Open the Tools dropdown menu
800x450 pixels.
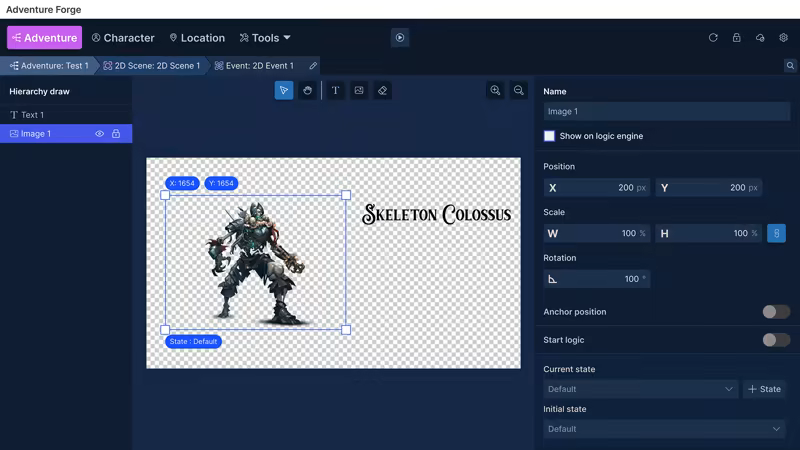[265, 38]
